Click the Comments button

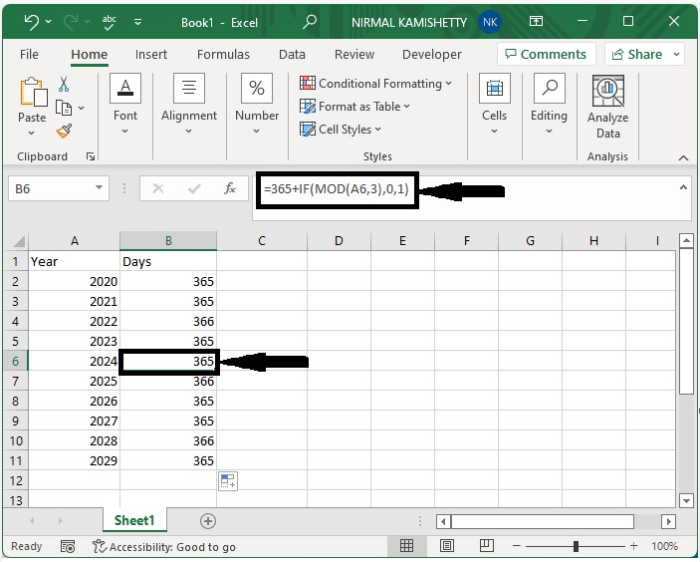point(546,54)
